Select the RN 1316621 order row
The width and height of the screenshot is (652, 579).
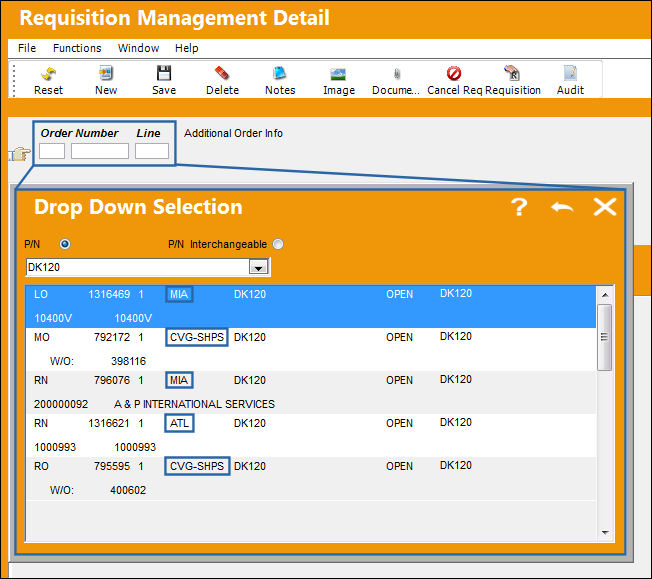[x=311, y=435]
